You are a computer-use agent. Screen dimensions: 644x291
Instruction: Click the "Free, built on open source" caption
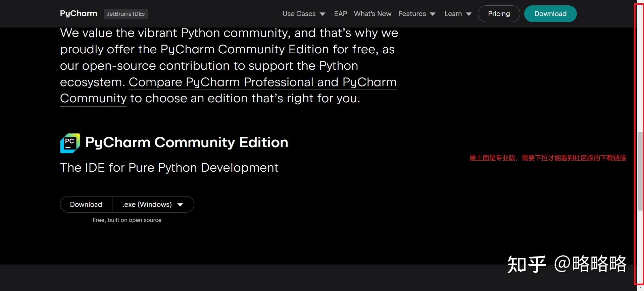pyautogui.click(x=127, y=220)
